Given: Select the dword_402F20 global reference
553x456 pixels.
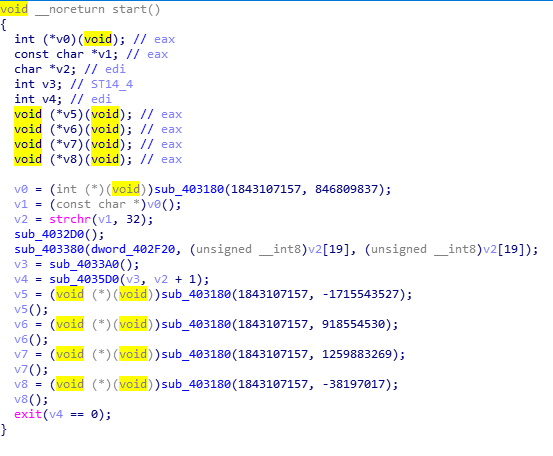Looking at the screenshot, I should (x=133, y=249).
